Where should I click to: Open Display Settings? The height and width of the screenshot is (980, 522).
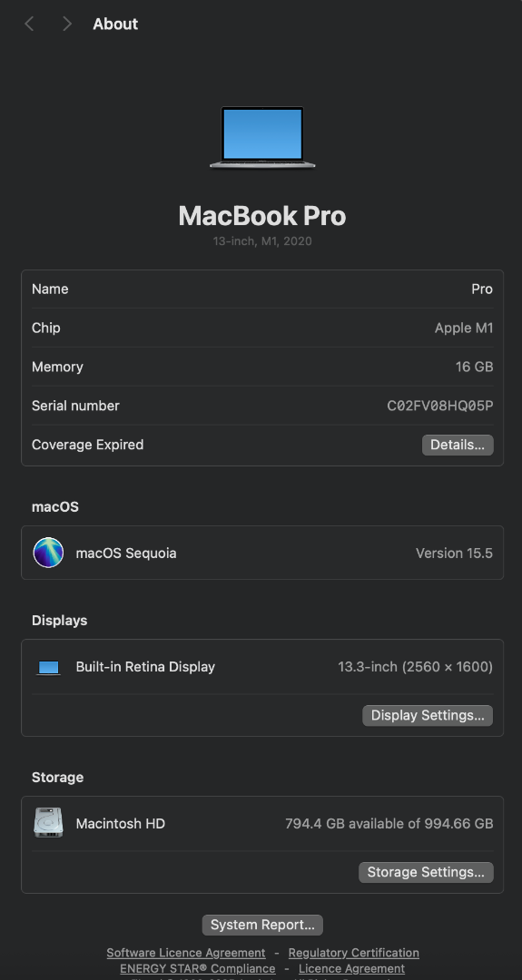pyautogui.click(x=428, y=716)
